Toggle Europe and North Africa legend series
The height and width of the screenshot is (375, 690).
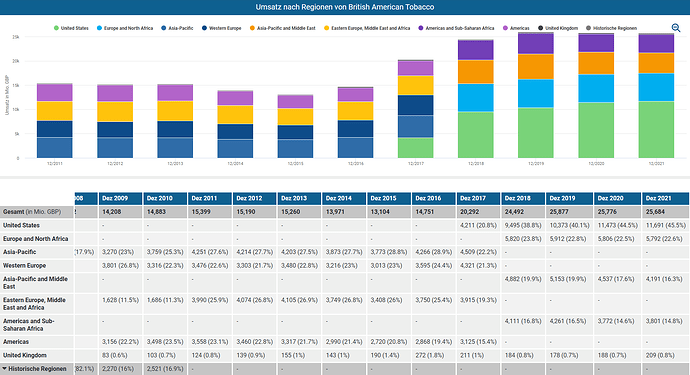[x=125, y=28]
